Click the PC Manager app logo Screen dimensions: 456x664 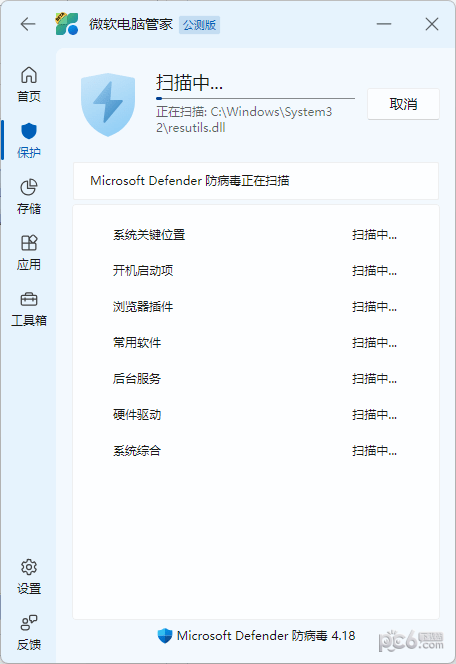[67, 24]
